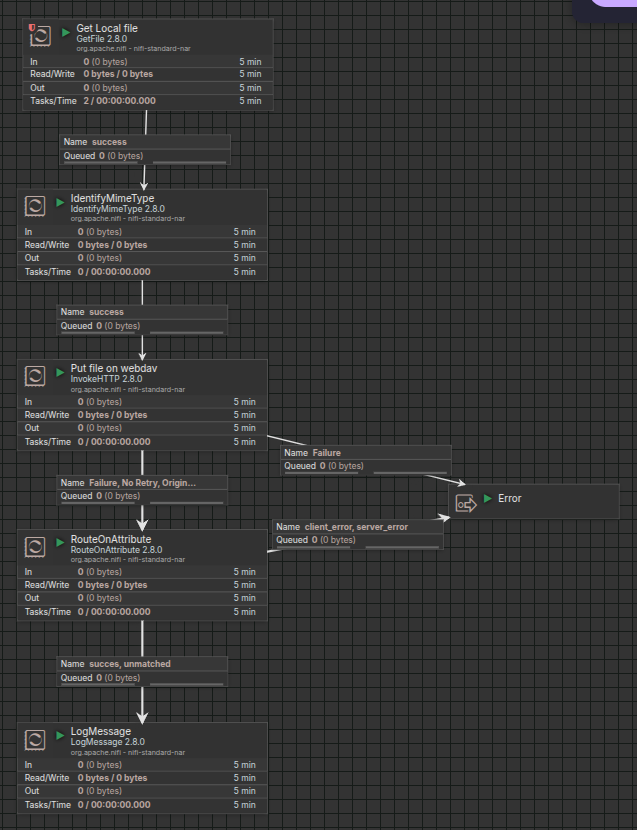Select the succes, unmatched connection
Screen dimensions: 637x830
tap(142, 671)
